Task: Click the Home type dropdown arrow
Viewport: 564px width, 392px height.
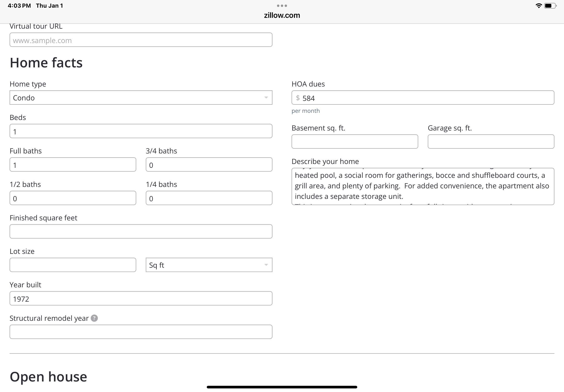Action: (266, 98)
